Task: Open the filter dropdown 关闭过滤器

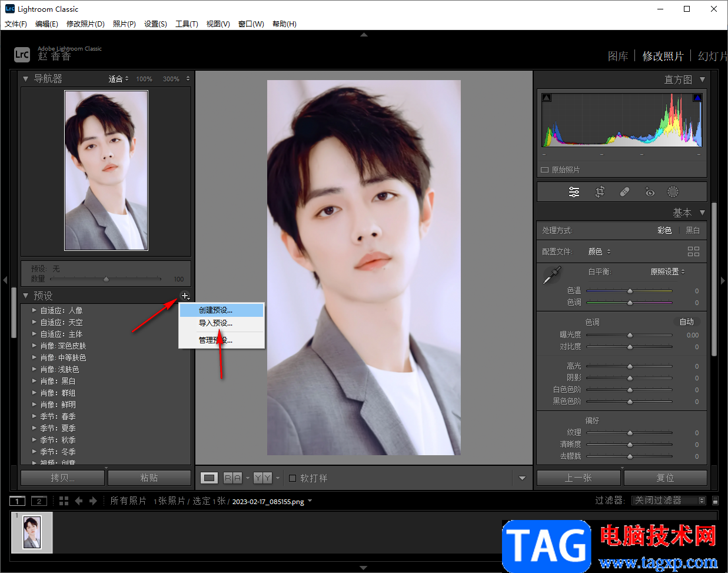Action: pos(669,501)
